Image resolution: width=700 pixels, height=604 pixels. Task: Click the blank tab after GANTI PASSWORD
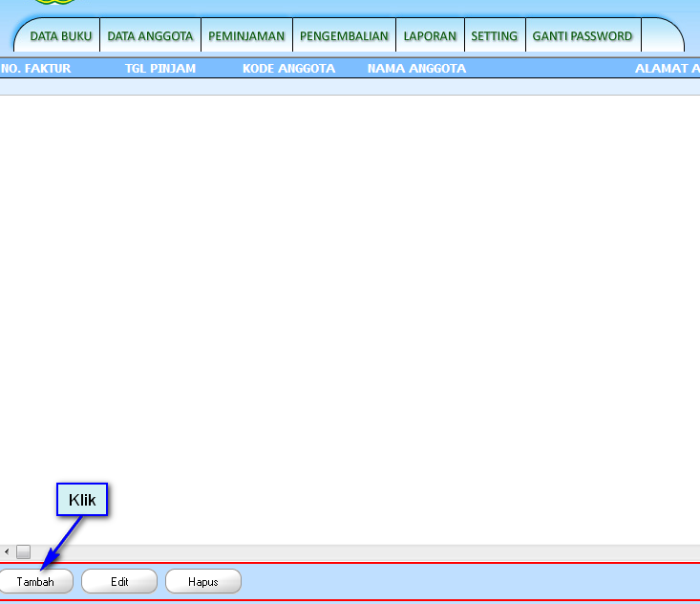661,36
